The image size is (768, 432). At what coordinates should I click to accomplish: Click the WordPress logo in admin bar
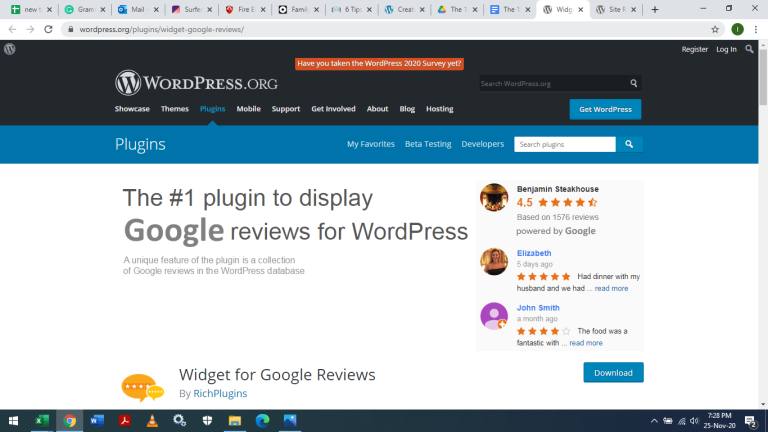point(9,49)
